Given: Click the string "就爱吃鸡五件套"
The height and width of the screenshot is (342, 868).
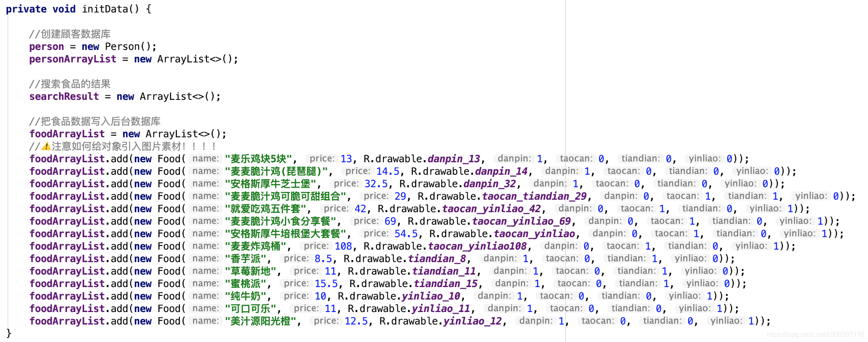Looking at the screenshot, I should tap(265, 208).
